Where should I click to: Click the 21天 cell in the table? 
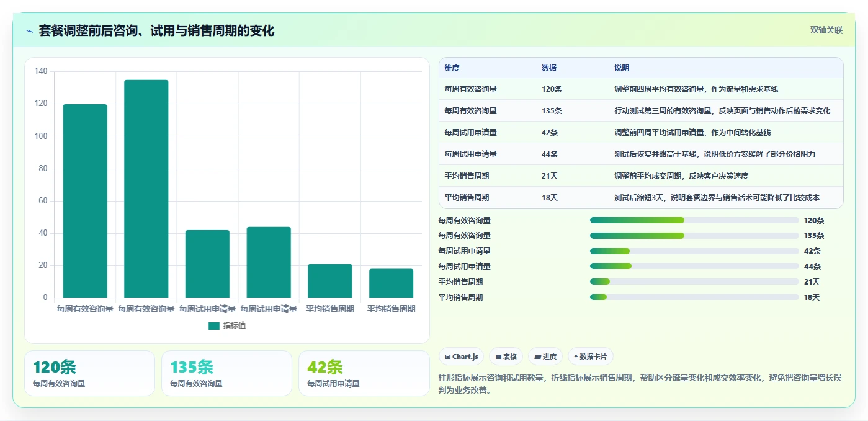[550, 176]
